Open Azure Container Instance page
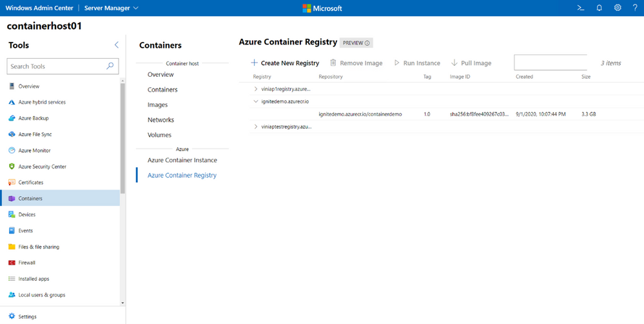644x324 pixels. (x=182, y=160)
